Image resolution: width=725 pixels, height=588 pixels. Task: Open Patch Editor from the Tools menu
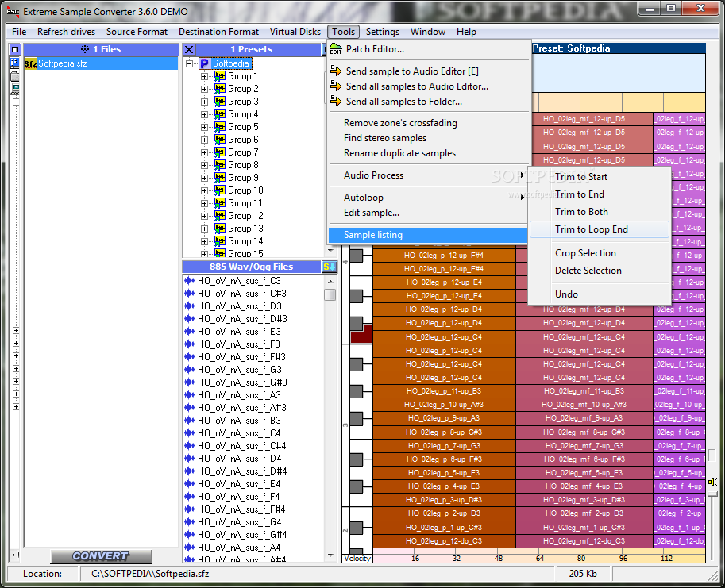(375, 49)
